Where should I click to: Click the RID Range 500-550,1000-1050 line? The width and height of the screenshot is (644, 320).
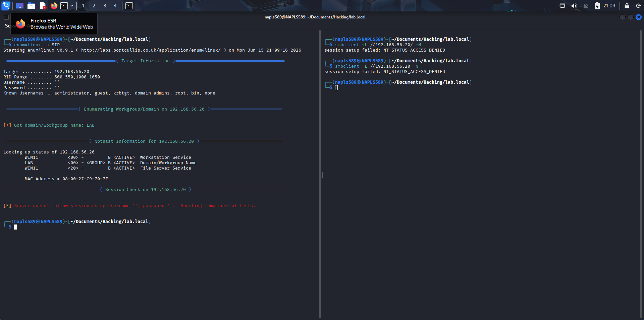52,77
